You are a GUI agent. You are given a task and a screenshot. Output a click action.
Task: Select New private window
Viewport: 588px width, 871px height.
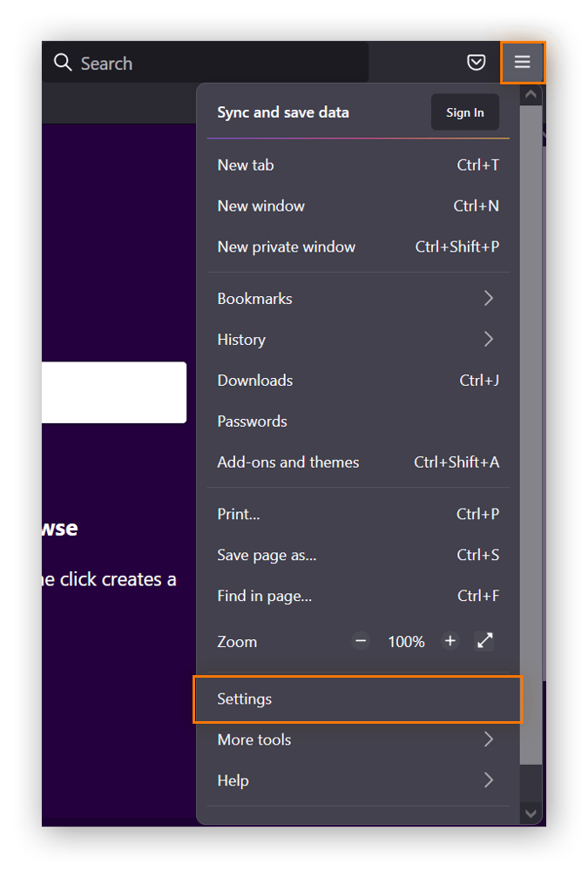(x=286, y=246)
